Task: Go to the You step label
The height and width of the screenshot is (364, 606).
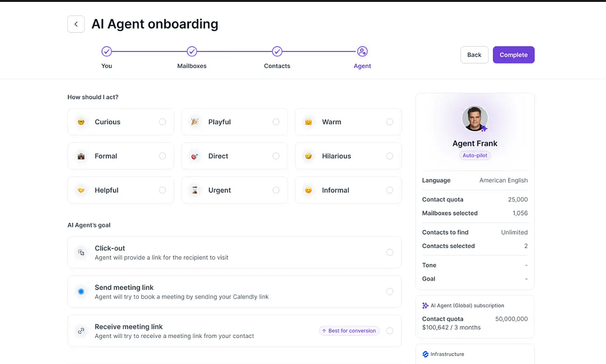Action: coord(107,66)
